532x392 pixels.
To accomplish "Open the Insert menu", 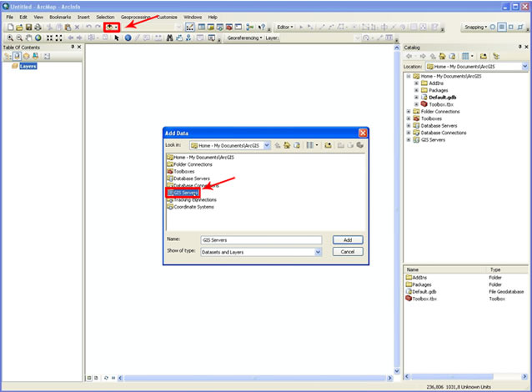I will pos(83,17).
